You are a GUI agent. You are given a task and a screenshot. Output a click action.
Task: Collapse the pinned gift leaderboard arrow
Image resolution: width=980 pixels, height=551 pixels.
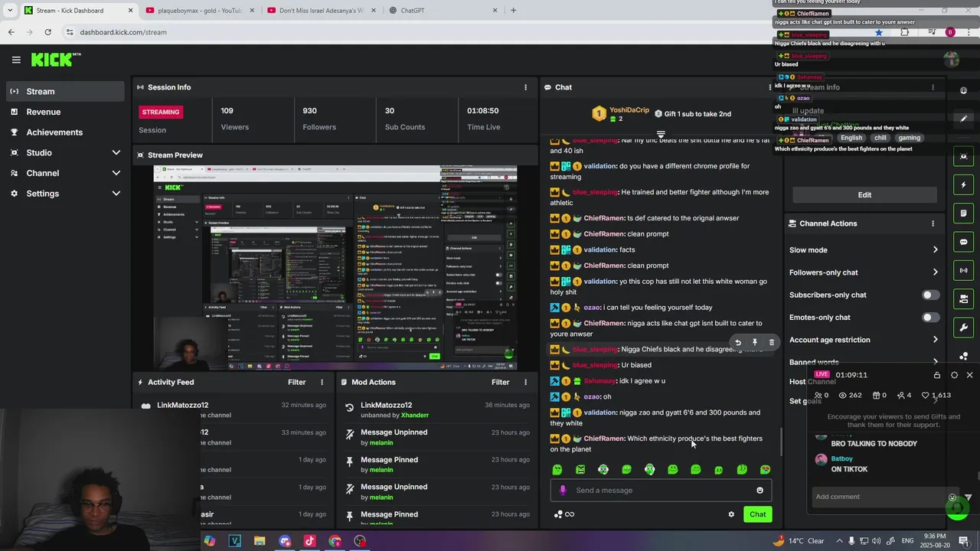pos(661,135)
